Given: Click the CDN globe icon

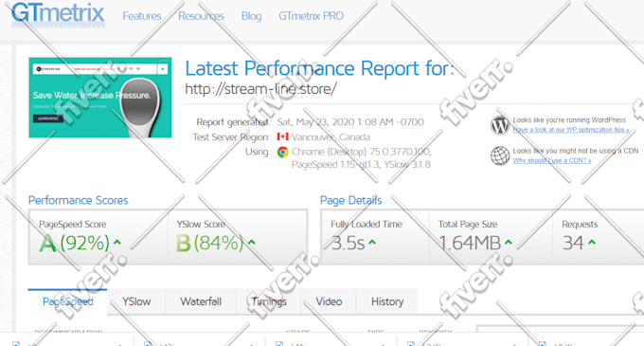Looking at the screenshot, I should (x=500, y=155).
